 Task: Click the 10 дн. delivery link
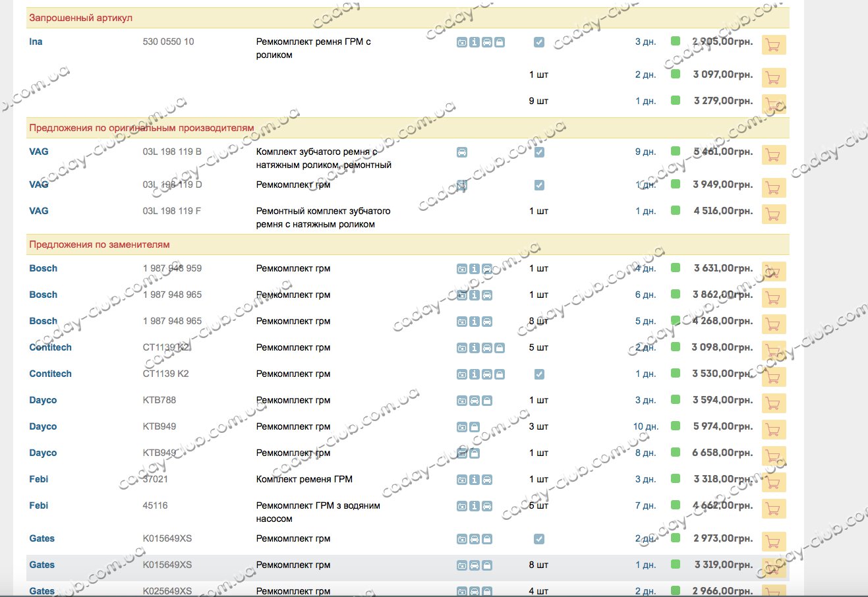[x=646, y=426]
